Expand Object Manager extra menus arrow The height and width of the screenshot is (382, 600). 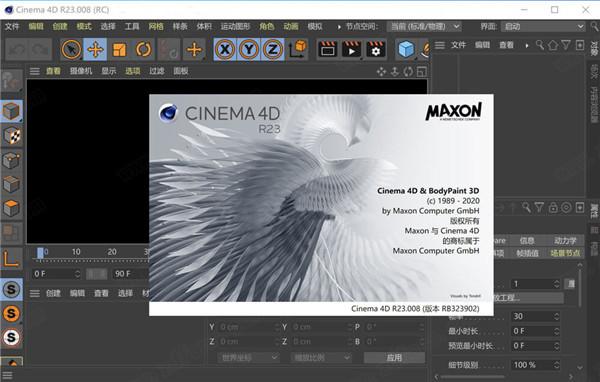(x=527, y=46)
